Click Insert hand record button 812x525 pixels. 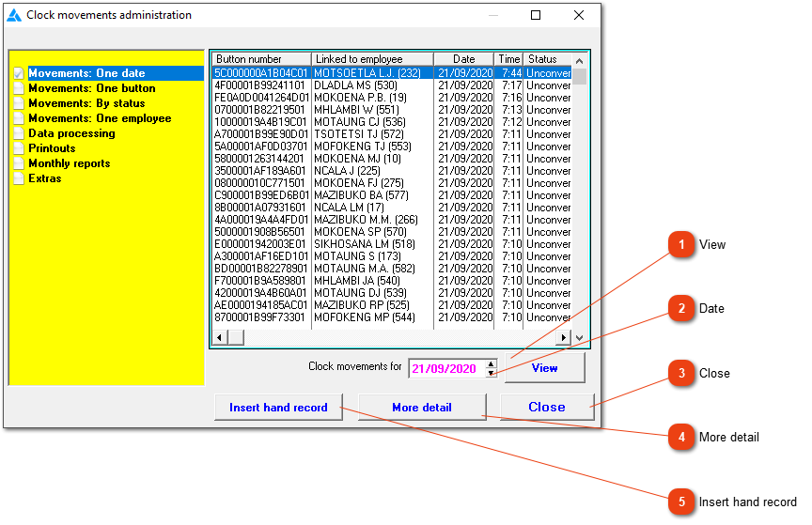(x=278, y=408)
